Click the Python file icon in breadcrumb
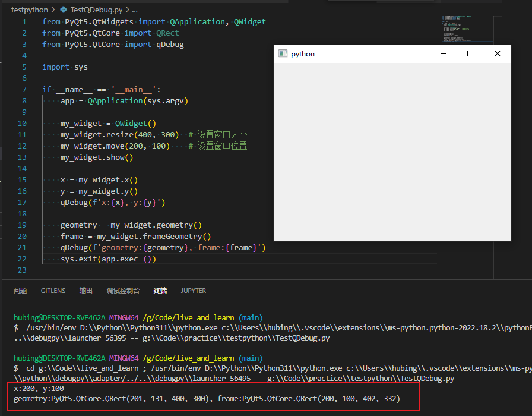Viewport: 532px width, 416px height. coord(64,10)
